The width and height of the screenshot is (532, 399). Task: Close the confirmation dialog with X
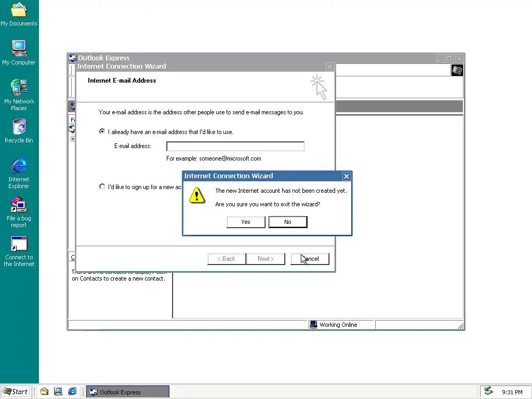347,176
